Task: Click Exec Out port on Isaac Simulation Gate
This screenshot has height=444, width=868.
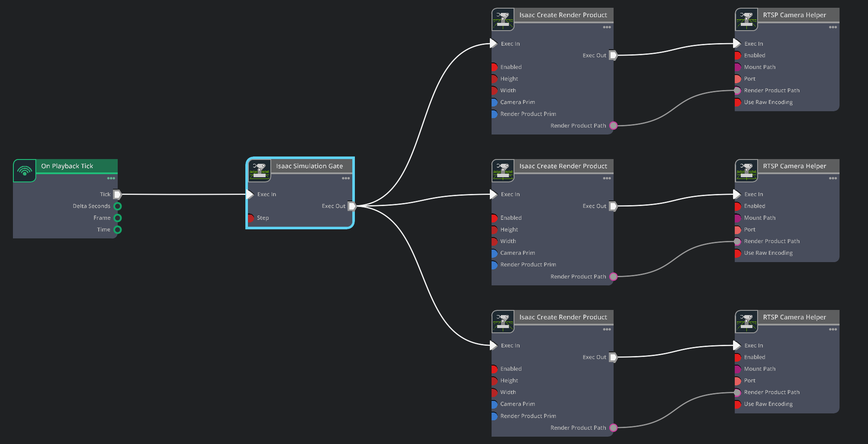Action: tap(352, 206)
